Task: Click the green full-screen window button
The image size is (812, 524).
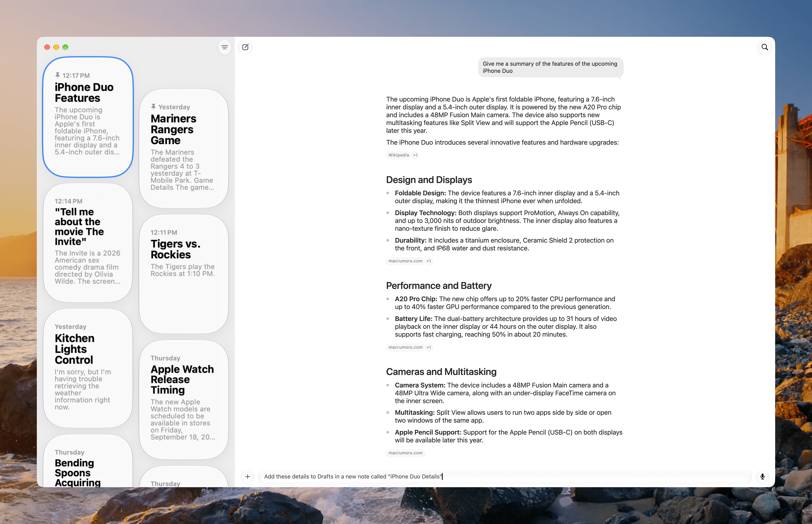Action: point(65,47)
